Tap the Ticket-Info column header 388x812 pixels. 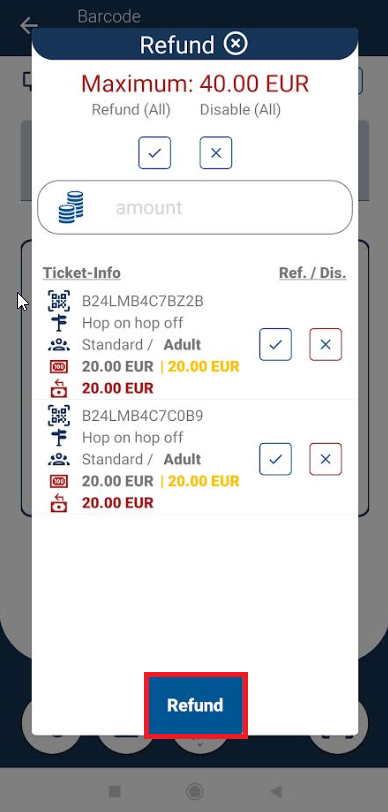(x=82, y=273)
